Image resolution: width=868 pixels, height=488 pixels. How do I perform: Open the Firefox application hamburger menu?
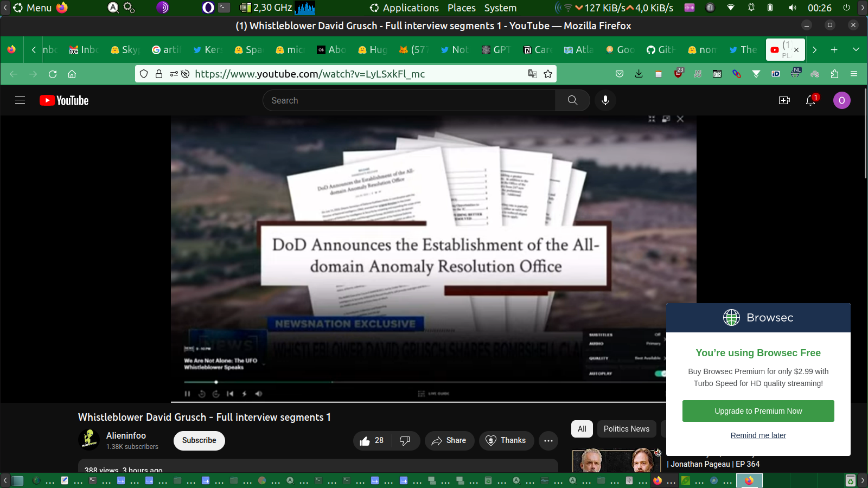854,74
